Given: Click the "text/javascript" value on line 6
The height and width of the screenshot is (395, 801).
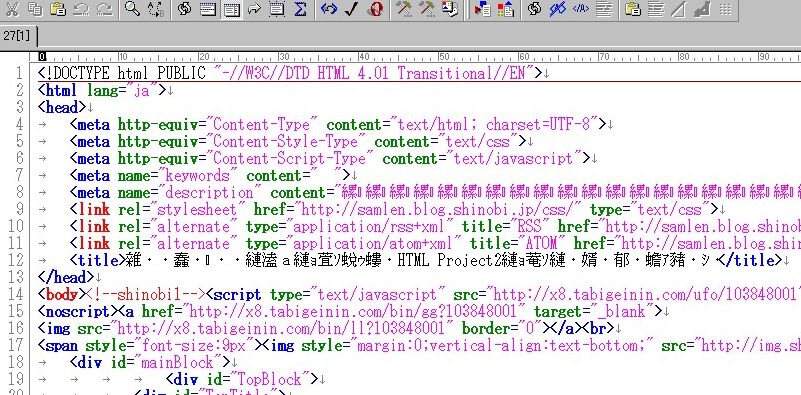Looking at the screenshot, I should click(515, 158).
